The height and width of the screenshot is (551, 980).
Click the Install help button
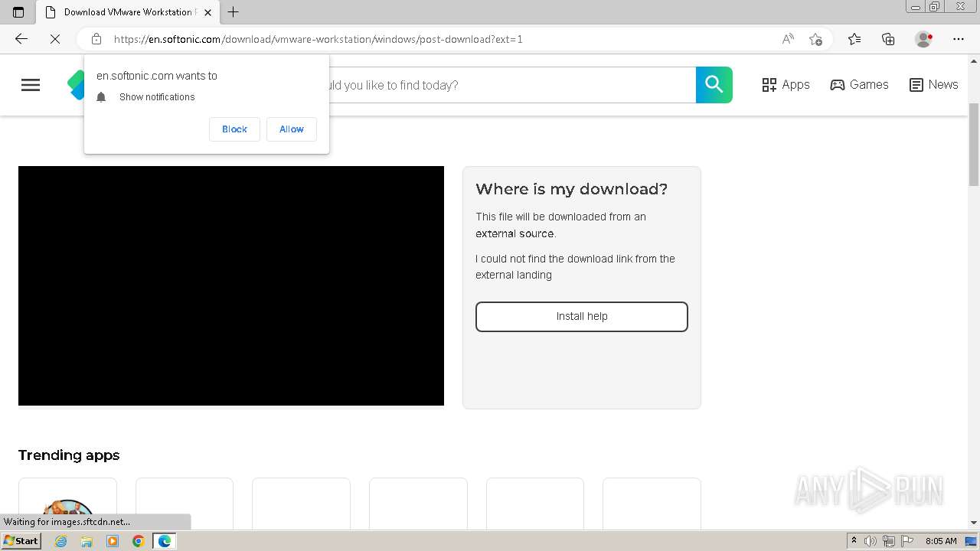pos(582,317)
